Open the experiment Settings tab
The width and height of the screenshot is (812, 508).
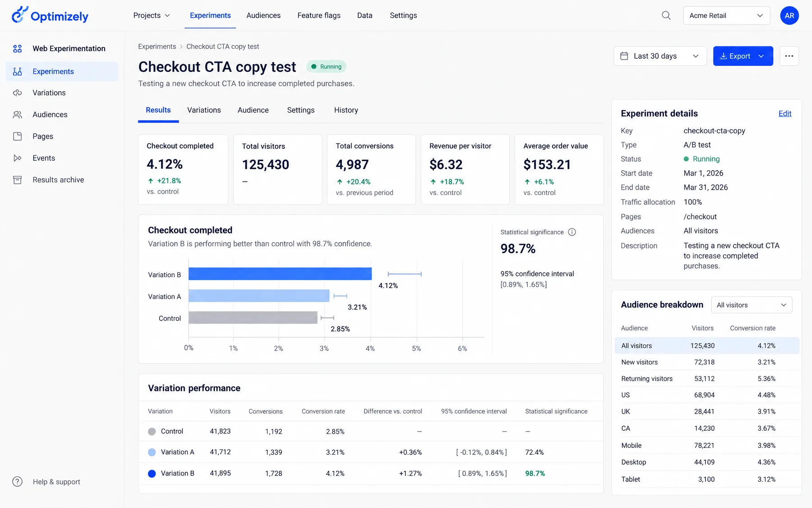[301, 110]
